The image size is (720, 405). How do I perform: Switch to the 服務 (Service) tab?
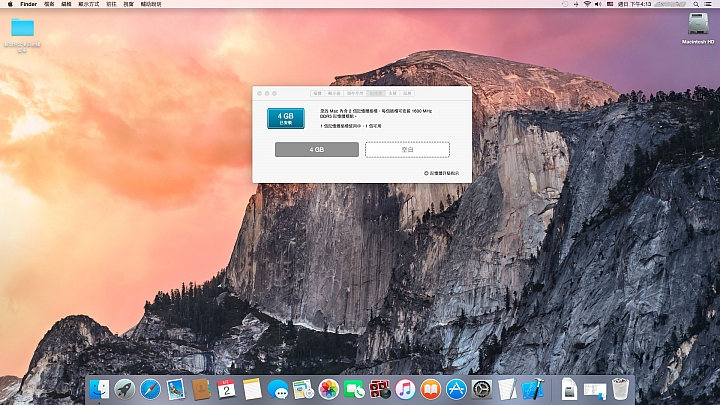point(407,93)
